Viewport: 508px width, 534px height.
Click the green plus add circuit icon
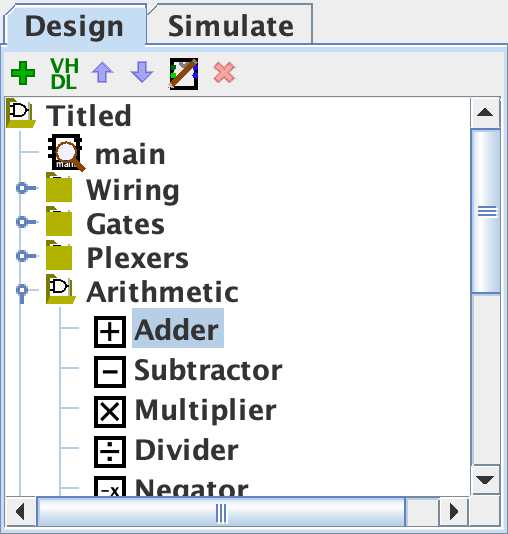23,73
